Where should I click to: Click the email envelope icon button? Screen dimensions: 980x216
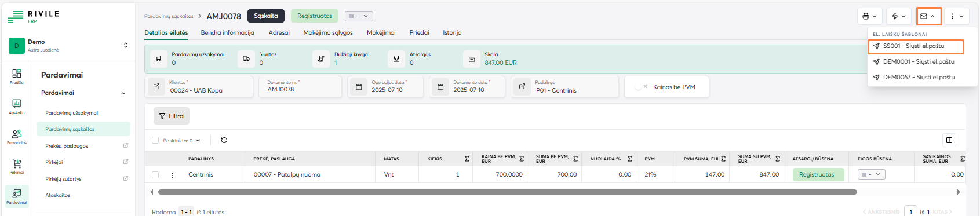click(928, 16)
